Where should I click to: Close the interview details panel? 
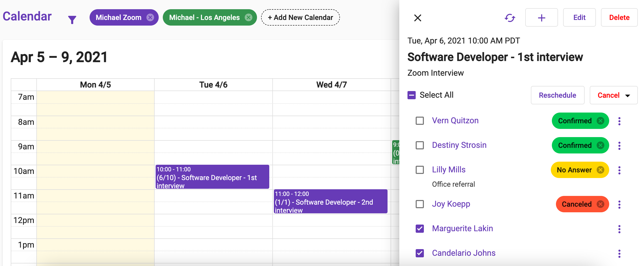pos(417,18)
